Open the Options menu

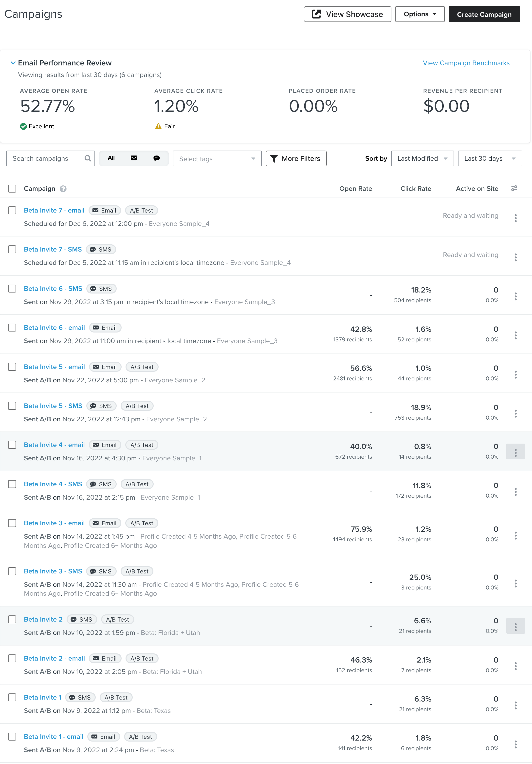point(420,14)
